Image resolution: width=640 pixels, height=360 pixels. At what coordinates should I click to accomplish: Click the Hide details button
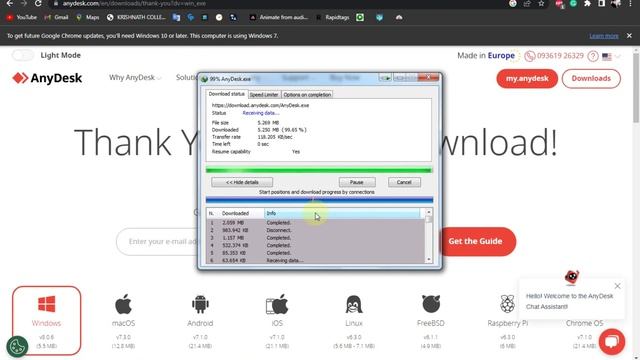click(242, 182)
